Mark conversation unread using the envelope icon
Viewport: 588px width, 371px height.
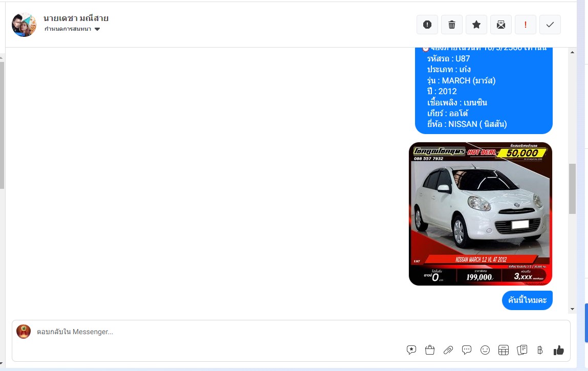click(501, 25)
